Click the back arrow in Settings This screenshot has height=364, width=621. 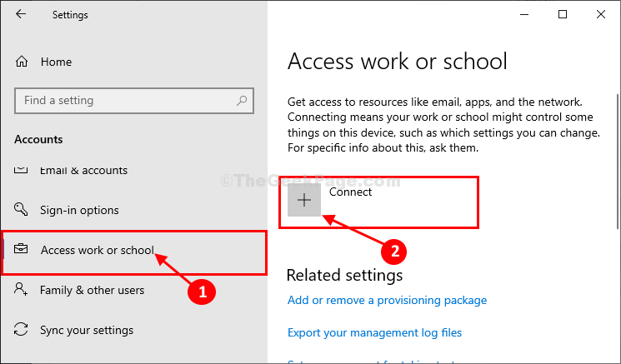coord(21,15)
